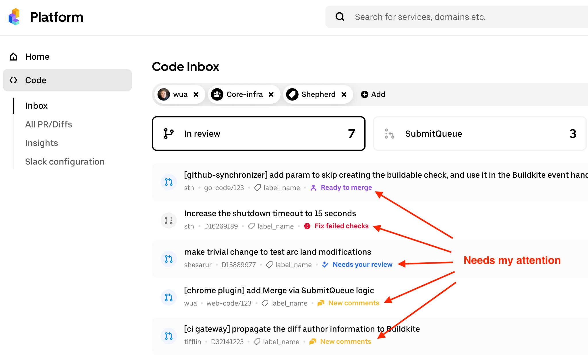The image size is (588, 364).
Task: Switch to the In review tab
Action: [259, 133]
